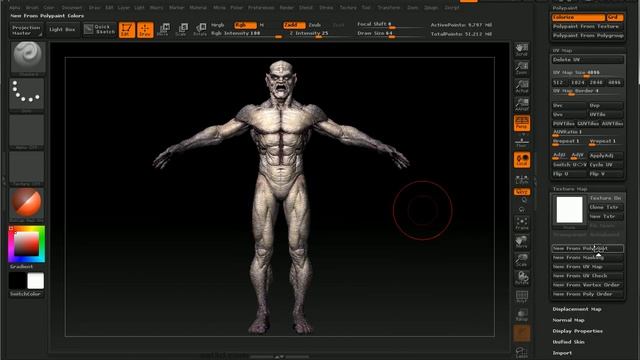Toggle Edit mode icon
This screenshot has height=360, width=640.
tap(127, 30)
